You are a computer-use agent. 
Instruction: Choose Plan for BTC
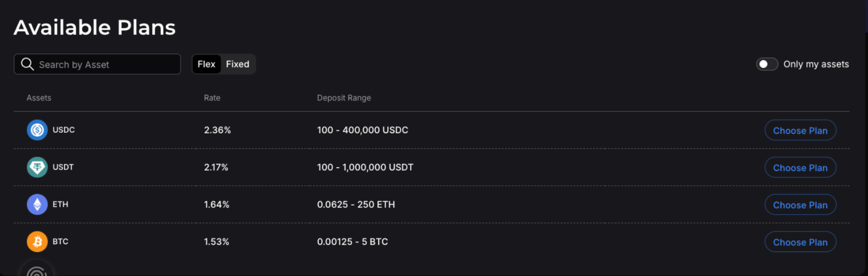[x=800, y=243]
